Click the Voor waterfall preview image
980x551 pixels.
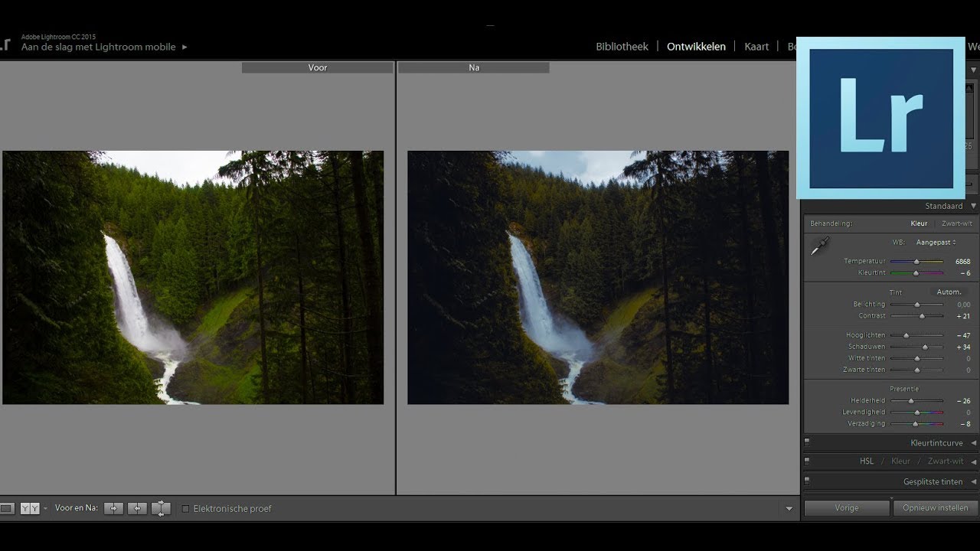tap(193, 278)
